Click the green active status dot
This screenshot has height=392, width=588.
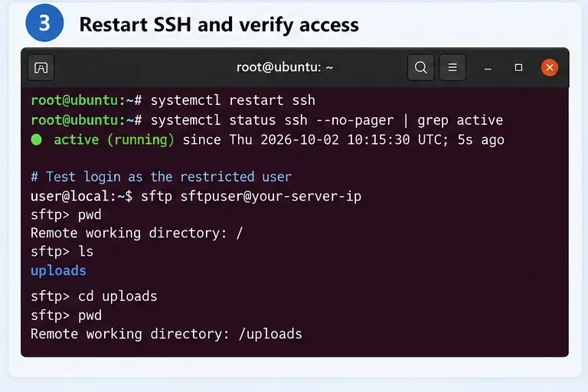click(37, 140)
